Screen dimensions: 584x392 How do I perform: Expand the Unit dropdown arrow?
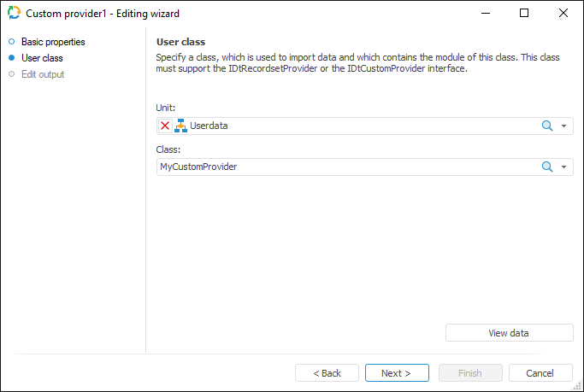tap(564, 126)
